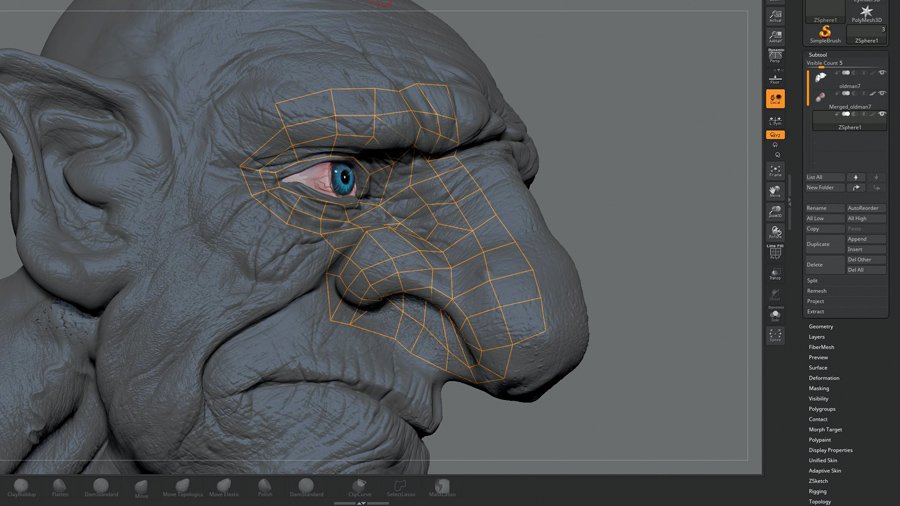Click the All High button

tap(866, 219)
